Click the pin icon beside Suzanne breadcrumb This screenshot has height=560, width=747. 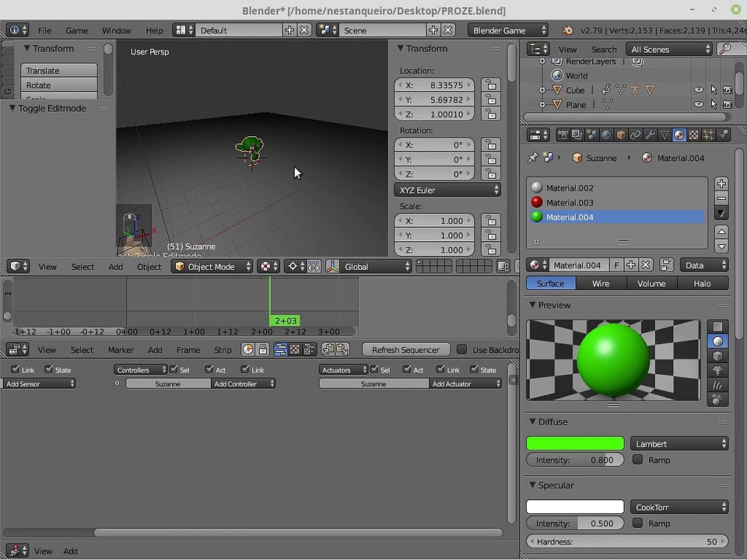click(532, 158)
